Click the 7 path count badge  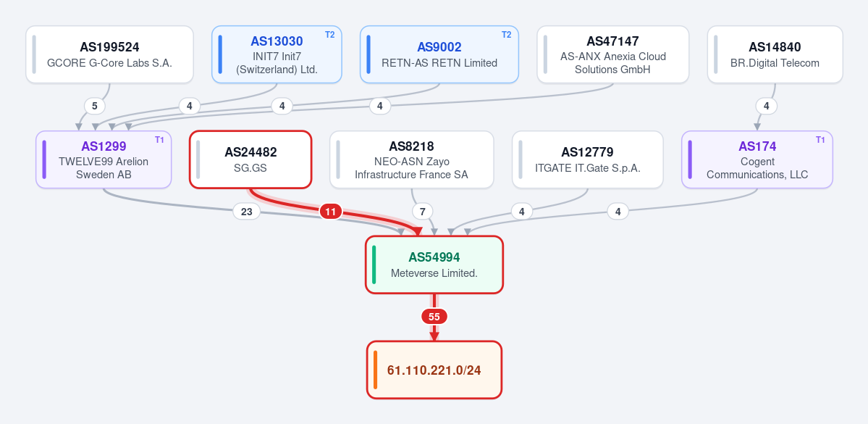click(x=422, y=211)
